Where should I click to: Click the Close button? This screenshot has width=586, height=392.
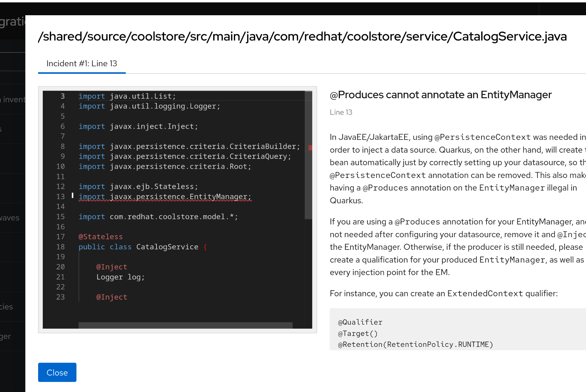(x=57, y=372)
